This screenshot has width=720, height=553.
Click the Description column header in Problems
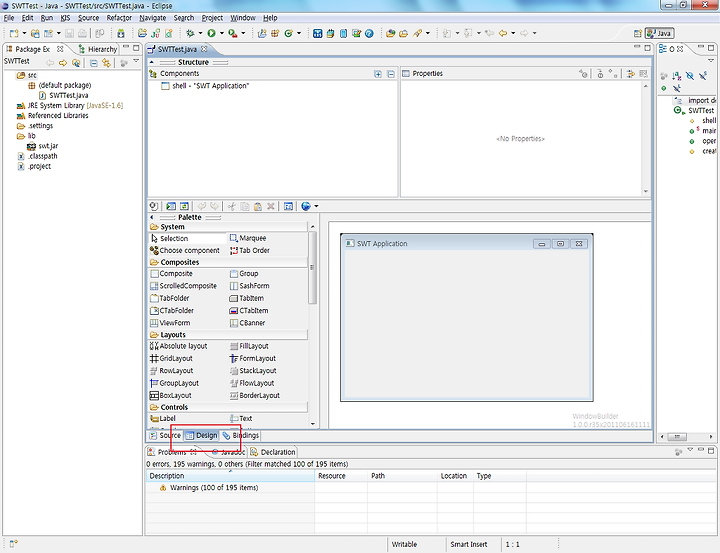click(230, 476)
